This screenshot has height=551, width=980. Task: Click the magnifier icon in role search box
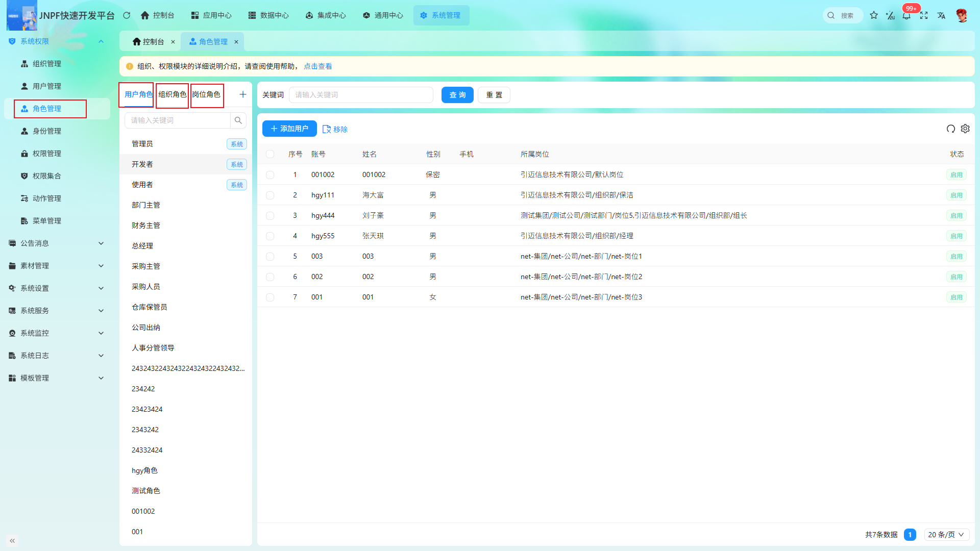(238, 120)
